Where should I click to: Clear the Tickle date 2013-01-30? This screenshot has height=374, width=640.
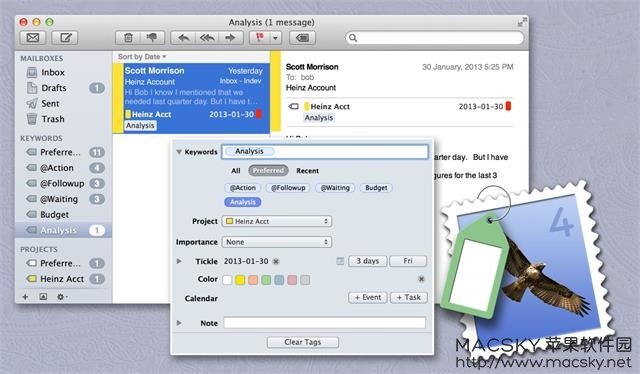[276, 261]
